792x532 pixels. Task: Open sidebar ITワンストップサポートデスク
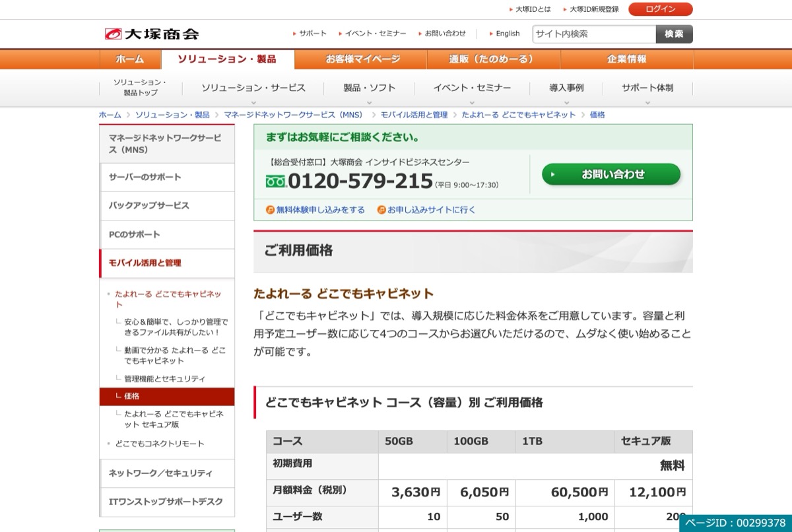tap(167, 502)
